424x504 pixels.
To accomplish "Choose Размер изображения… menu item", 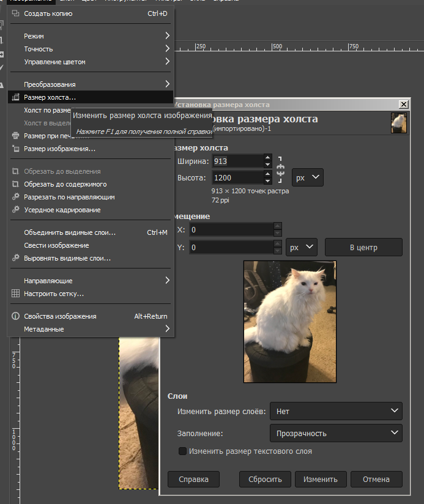I will 91,149.
